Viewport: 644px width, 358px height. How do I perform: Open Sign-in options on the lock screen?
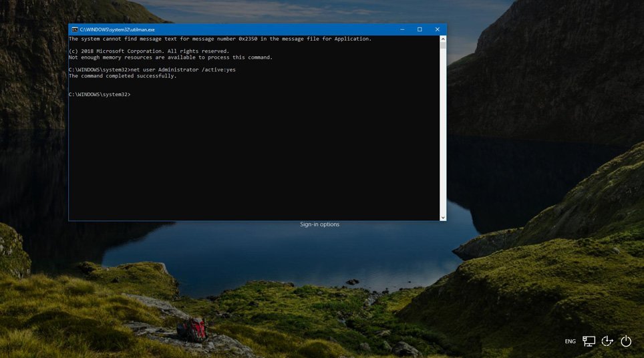pos(319,224)
